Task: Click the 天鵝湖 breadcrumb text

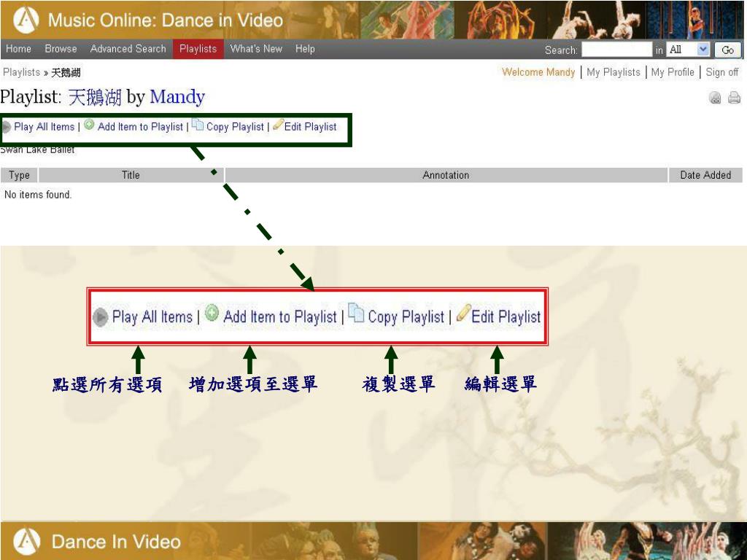Action: [66, 73]
